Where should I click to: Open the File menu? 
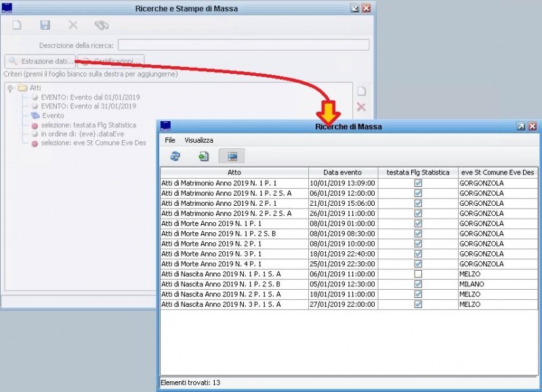[170, 140]
